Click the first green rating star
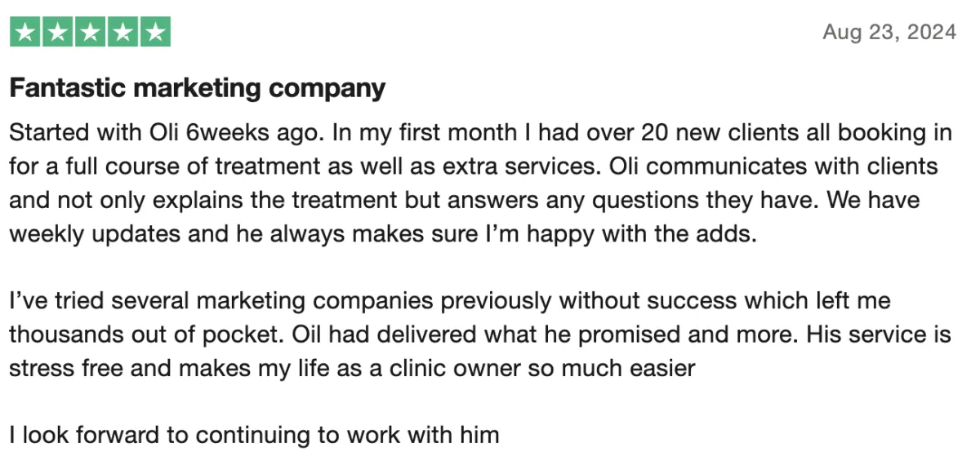 [x=25, y=33]
